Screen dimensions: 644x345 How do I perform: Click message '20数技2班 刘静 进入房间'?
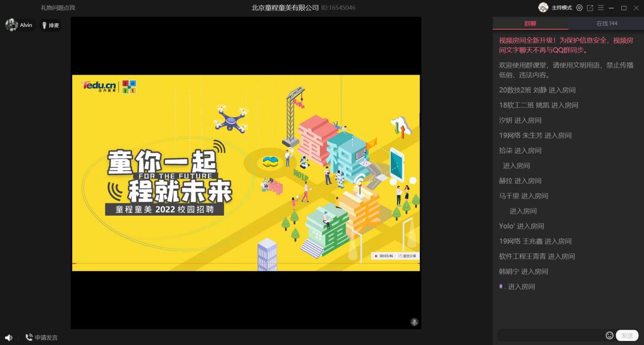click(537, 90)
